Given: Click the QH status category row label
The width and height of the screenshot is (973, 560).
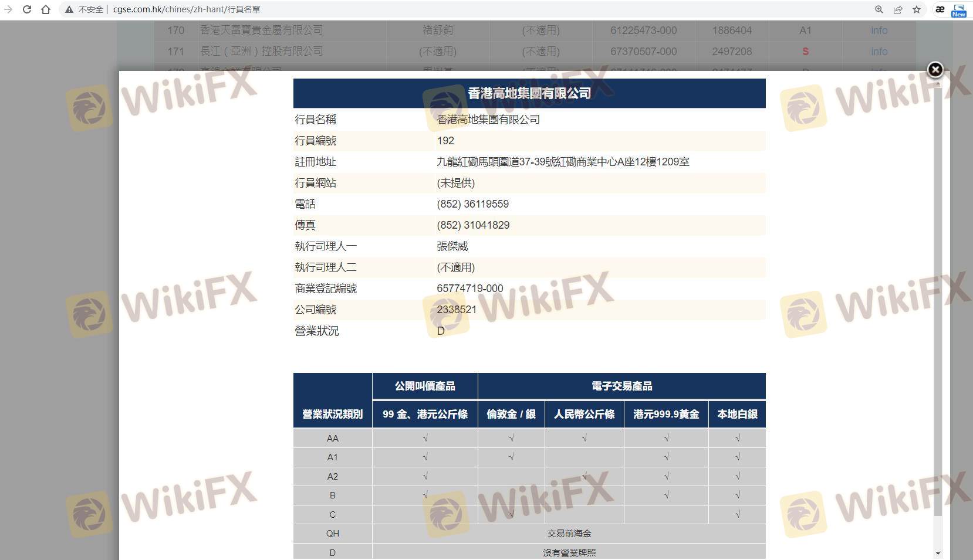Looking at the screenshot, I should coord(333,534).
